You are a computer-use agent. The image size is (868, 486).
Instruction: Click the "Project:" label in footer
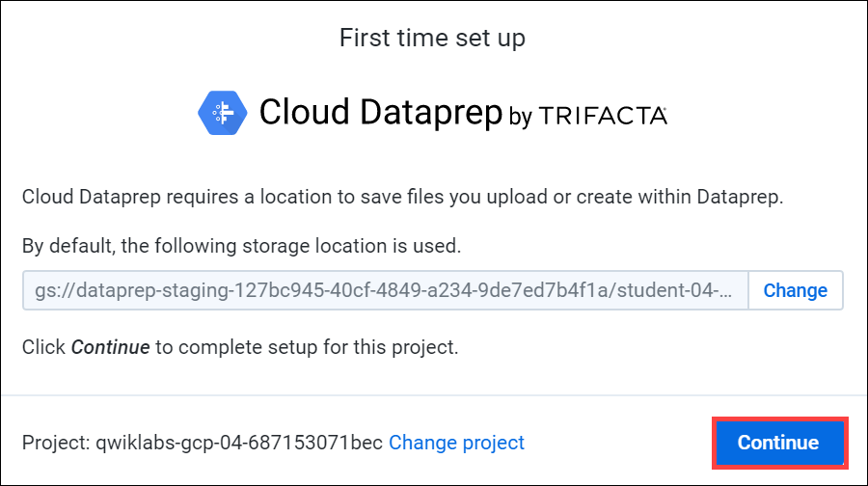[x=55, y=443]
